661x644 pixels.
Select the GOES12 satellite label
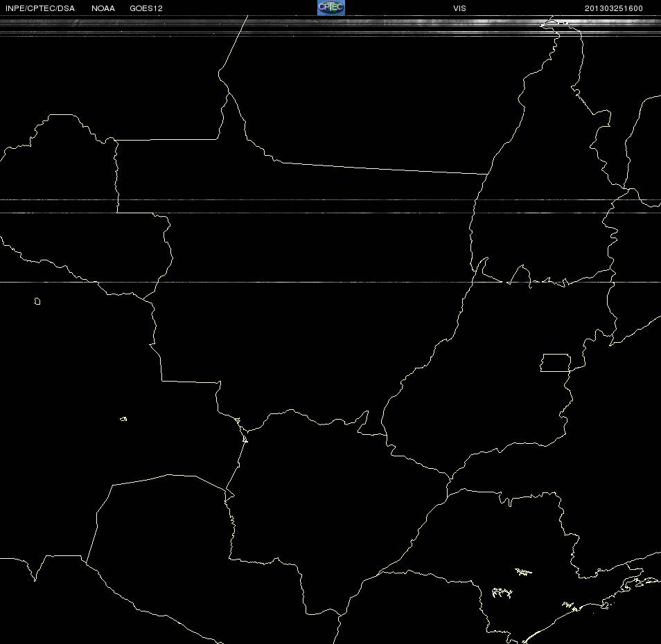point(146,8)
